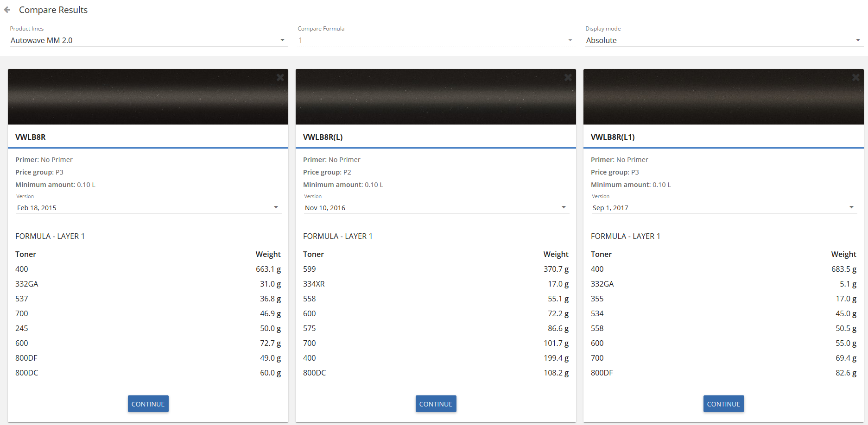Close the VWLB8R(L) comparison card
Screen dimensions: 868x425
(568, 77)
